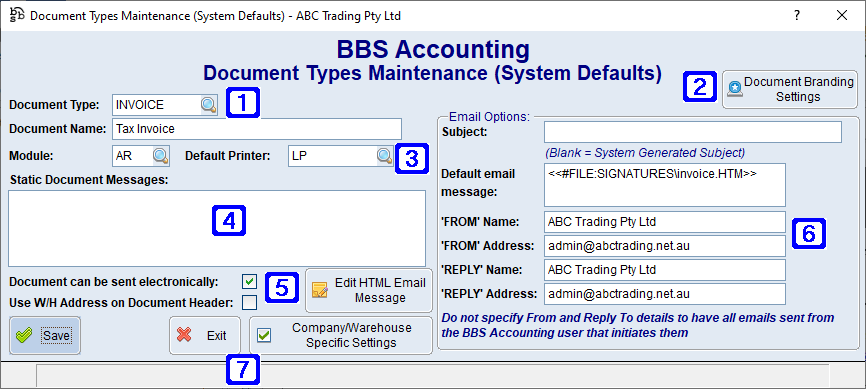Click the Exit button
Screen dimensions: 866x389
[205, 335]
